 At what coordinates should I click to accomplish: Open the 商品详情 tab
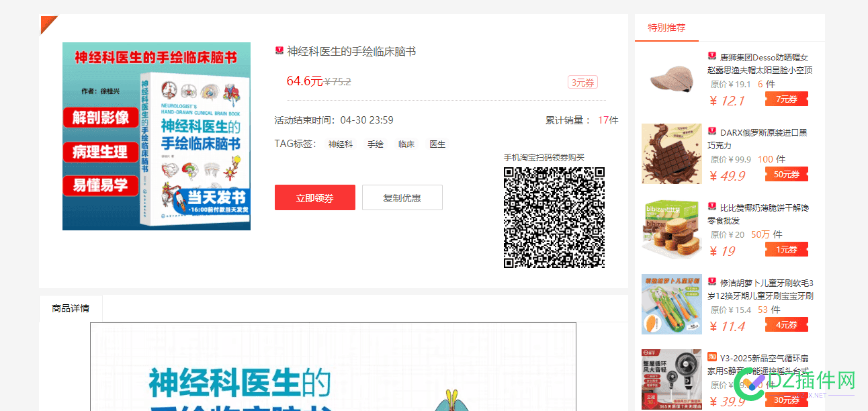pyautogui.click(x=71, y=308)
